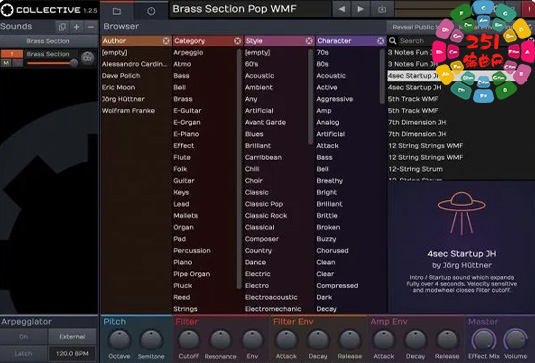Click the Pitch Semitone knob

tap(151, 340)
